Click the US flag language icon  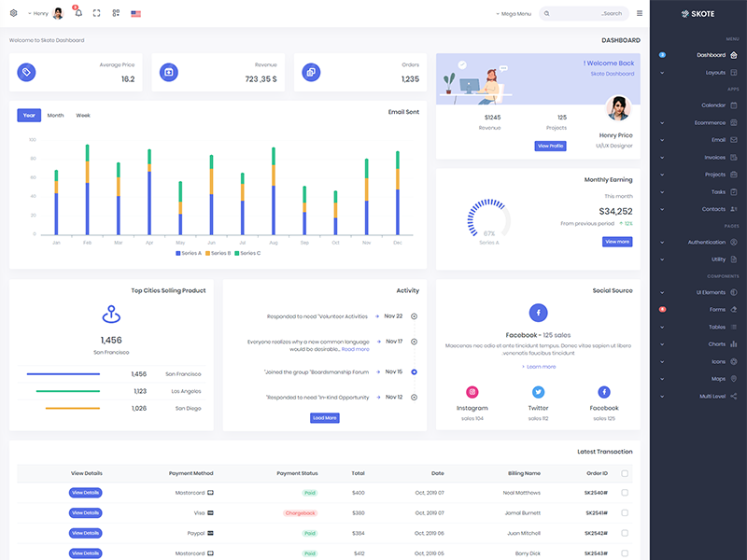[x=136, y=14]
